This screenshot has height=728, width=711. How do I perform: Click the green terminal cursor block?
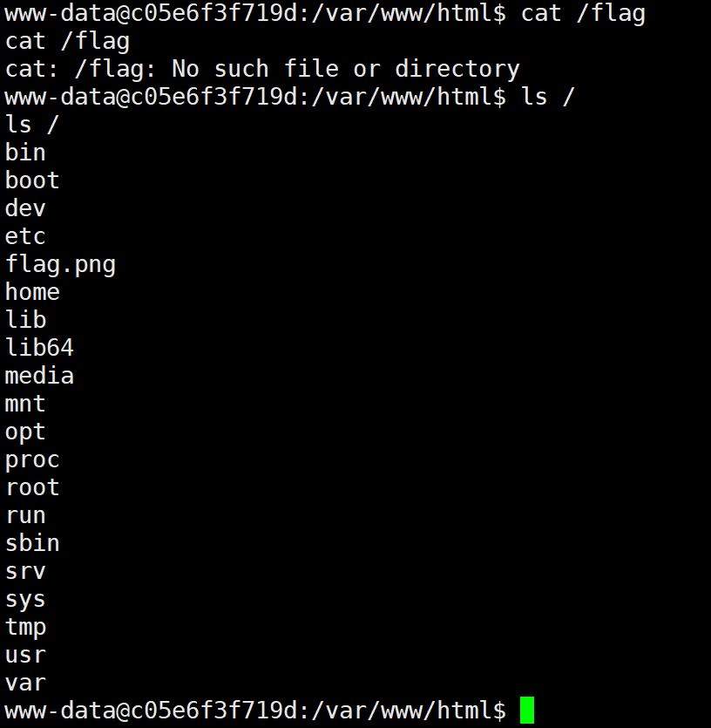[527, 710]
